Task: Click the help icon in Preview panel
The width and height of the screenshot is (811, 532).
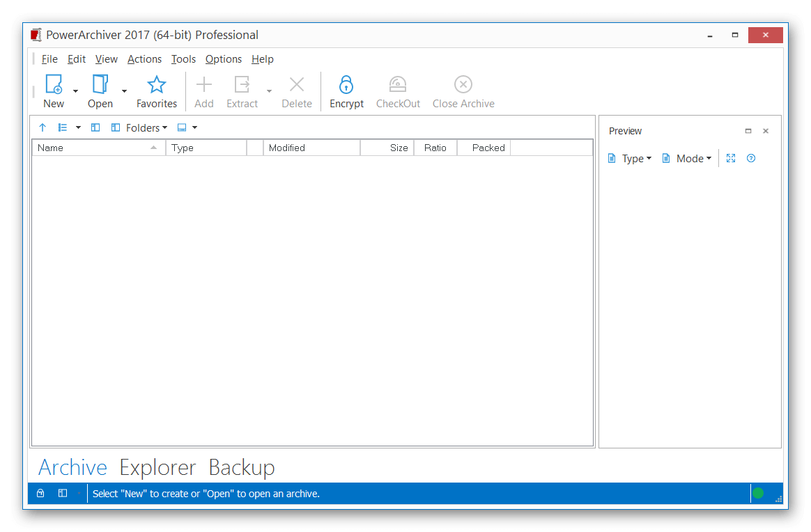Action: click(x=751, y=158)
